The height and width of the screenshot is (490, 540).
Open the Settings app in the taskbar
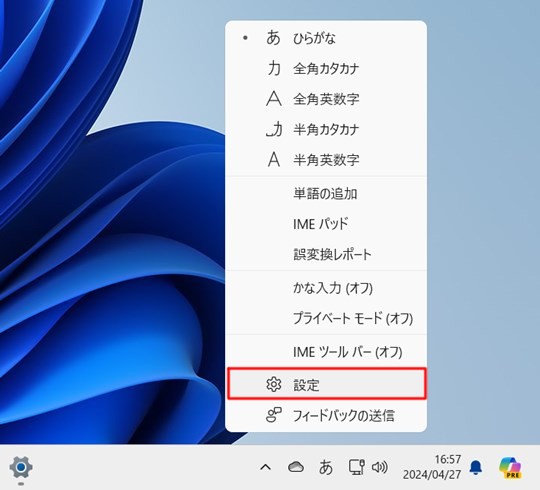21,467
